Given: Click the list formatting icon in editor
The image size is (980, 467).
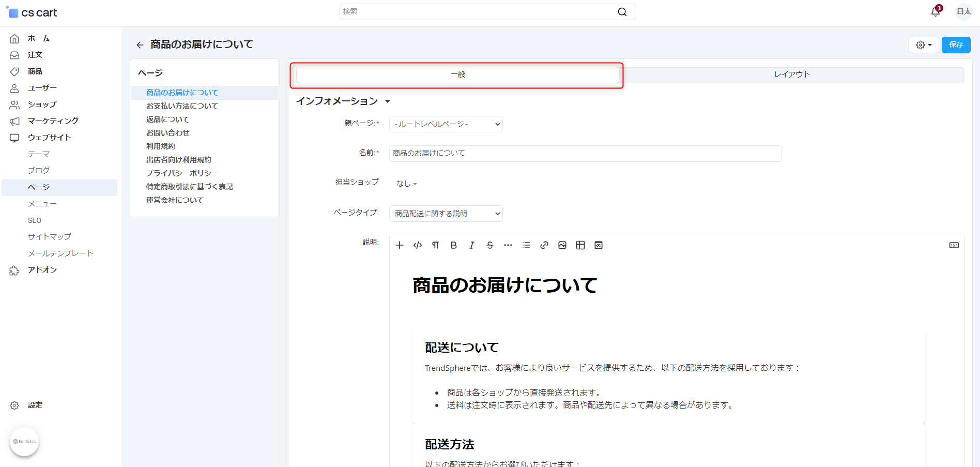Looking at the screenshot, I should pyautogui.click(x=526, y=245).
